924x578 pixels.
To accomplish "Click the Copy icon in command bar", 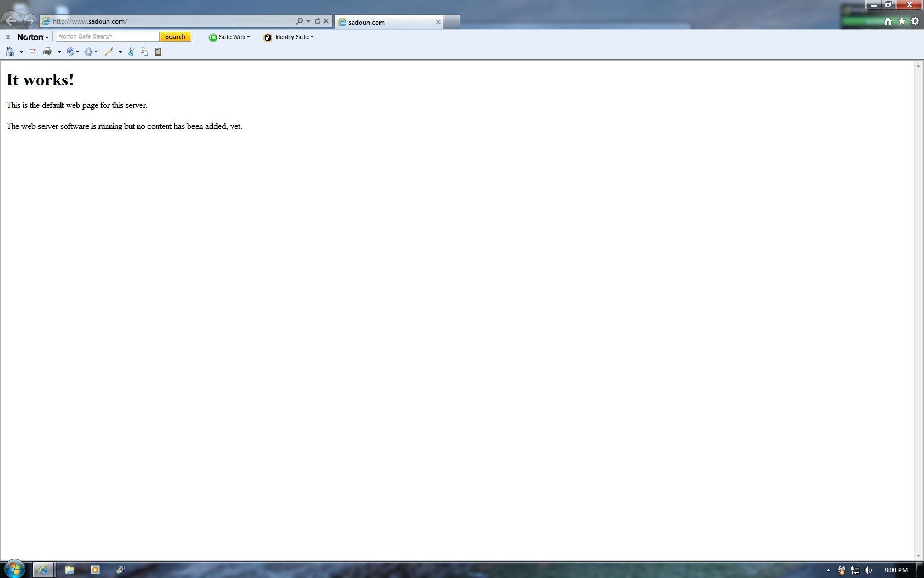I will point(144,52).
